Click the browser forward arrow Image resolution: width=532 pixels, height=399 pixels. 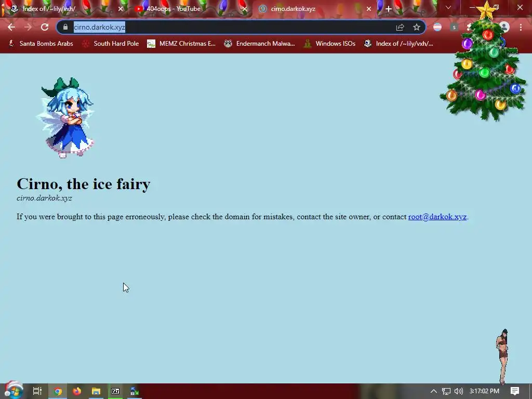tap(28, 27)
